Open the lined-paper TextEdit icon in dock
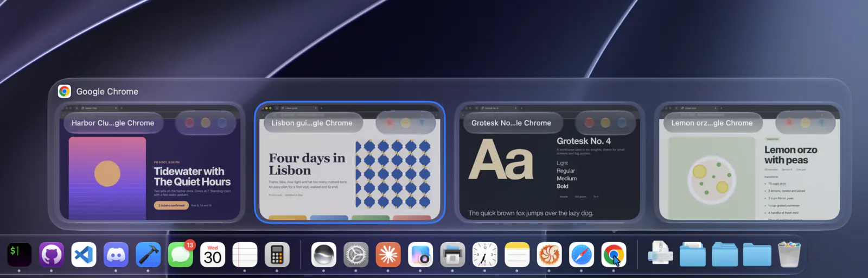 click(245, 255)
